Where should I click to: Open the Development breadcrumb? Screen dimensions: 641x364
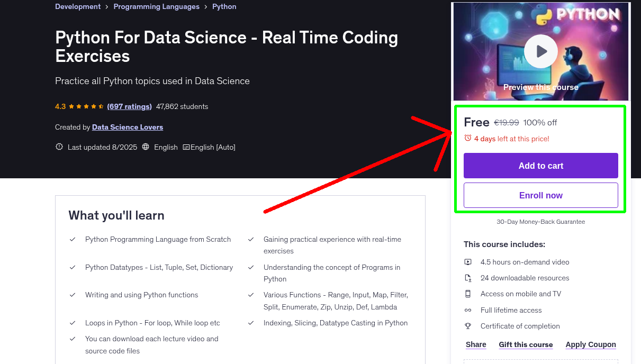click(78, 7)
